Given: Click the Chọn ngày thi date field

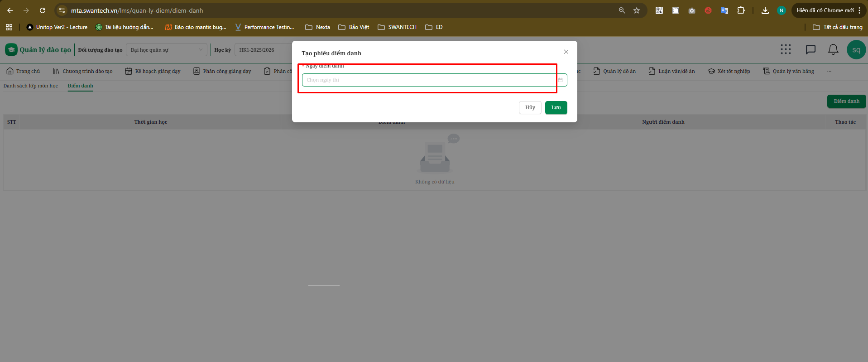Looking at the screenshot, I should 428,80.
